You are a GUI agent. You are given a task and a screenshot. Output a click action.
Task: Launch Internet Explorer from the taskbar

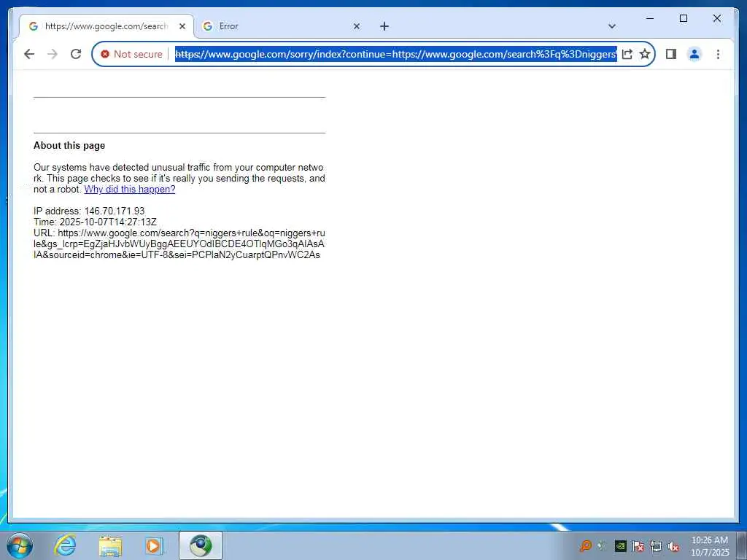pos(65,545)
